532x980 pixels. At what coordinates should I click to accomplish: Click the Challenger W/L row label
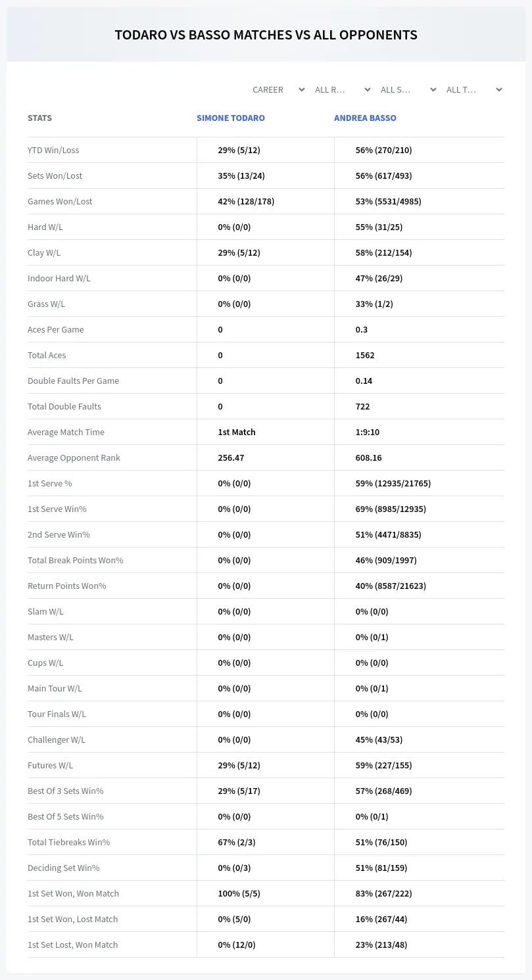click(x=57, y=739)
